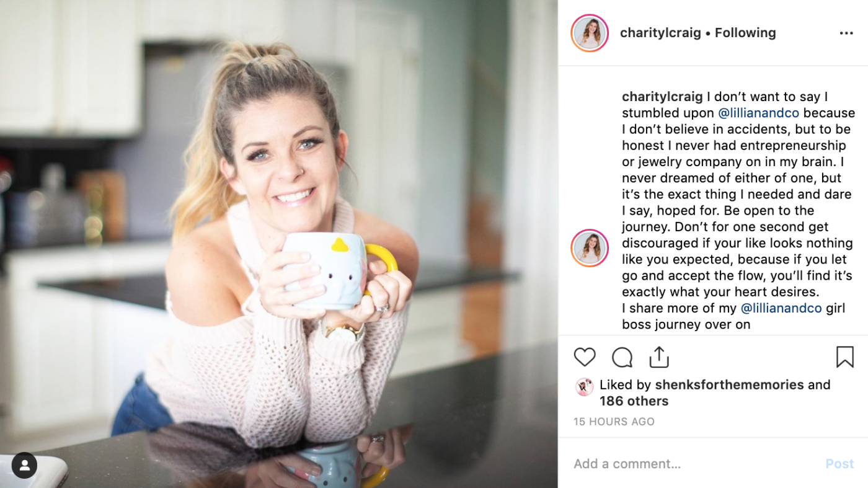Open the 15 HOURS AGO timestamp link
868x488 pixels.
(x=614, y=422)
